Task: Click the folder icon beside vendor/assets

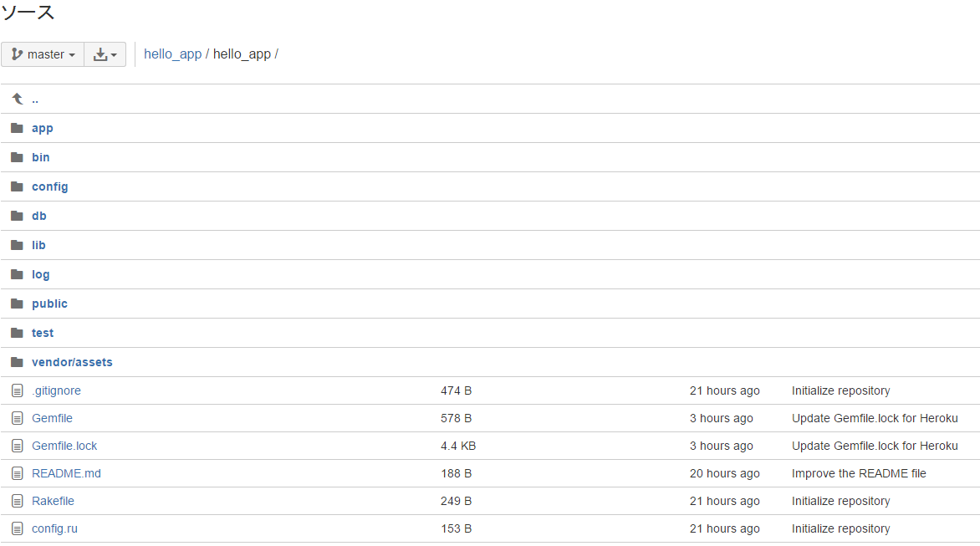Action: [17, 362]
